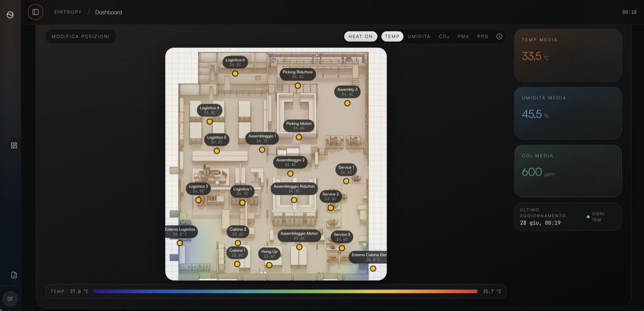Click the temperature color scale bar
The height and width of the screenshot is (311, 644).
286,292
